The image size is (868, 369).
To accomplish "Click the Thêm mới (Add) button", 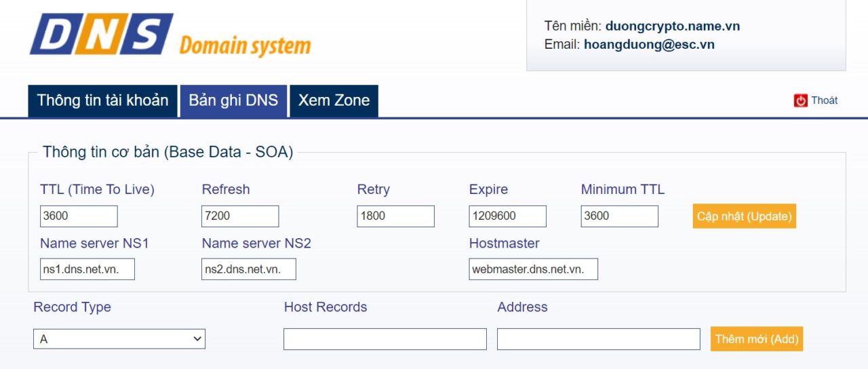I will click(757, 339).
